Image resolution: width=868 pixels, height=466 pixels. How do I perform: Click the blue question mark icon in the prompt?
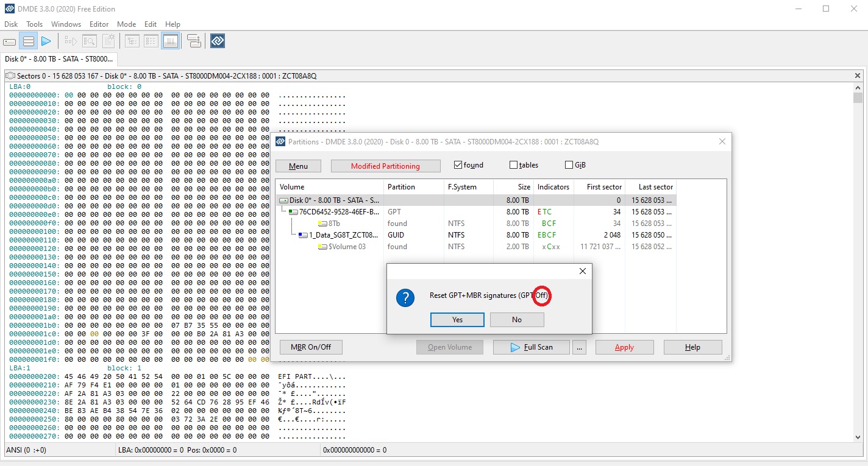click(405, 298)
